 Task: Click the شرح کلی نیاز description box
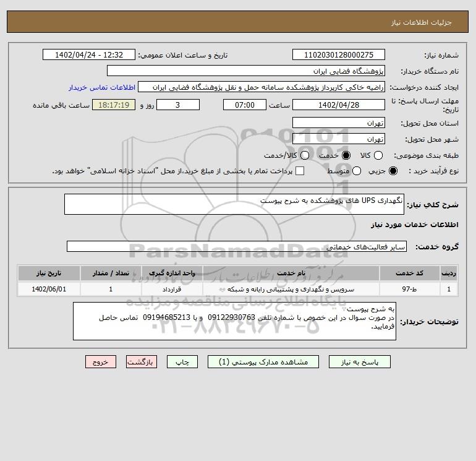234,204
